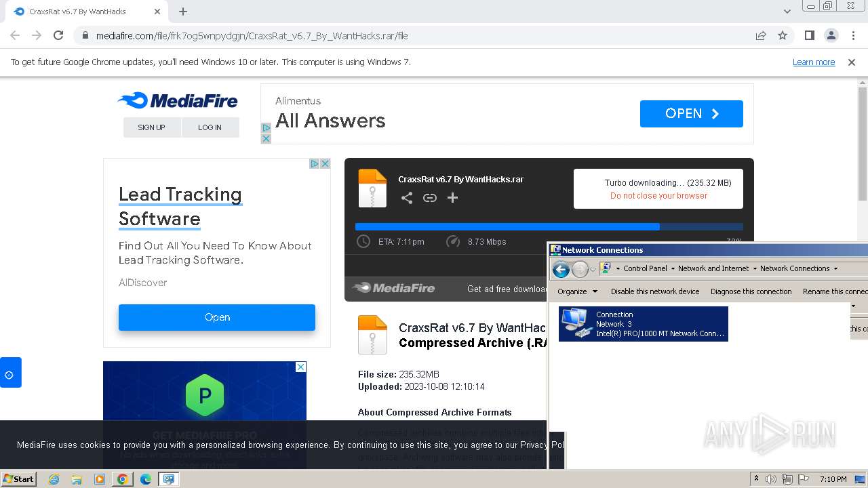Bookmark this tab with the star icon

783,35
